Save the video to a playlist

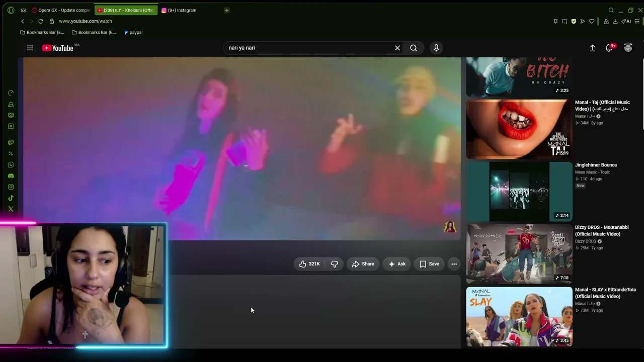click(x=429, y=264)
